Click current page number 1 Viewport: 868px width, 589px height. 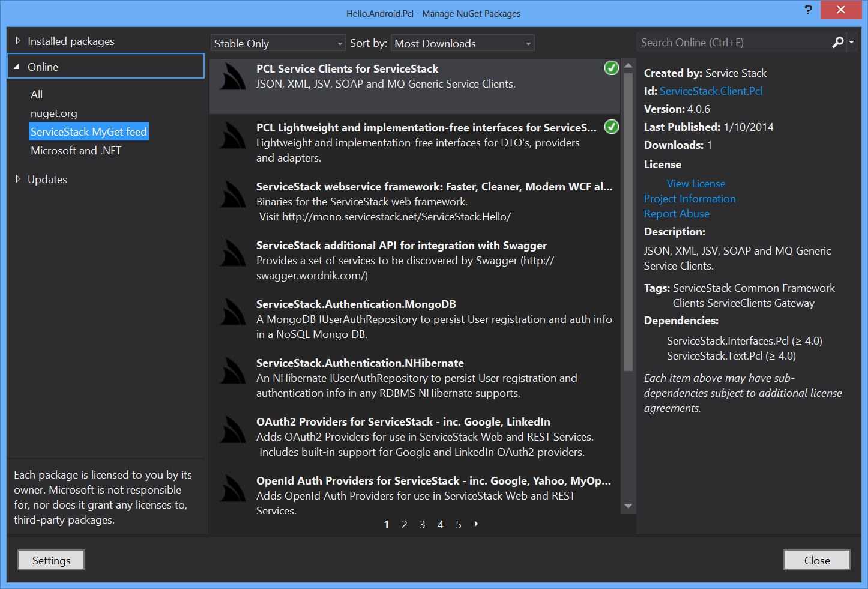[387, 525]
